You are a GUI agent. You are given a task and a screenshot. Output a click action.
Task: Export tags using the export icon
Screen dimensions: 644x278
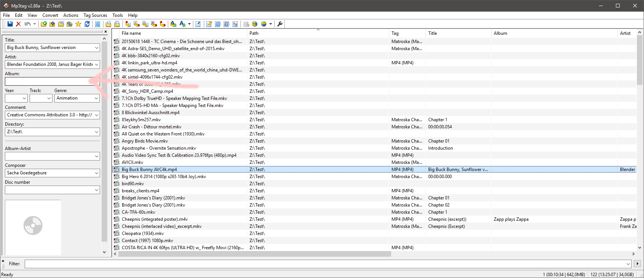click(209, 24)
